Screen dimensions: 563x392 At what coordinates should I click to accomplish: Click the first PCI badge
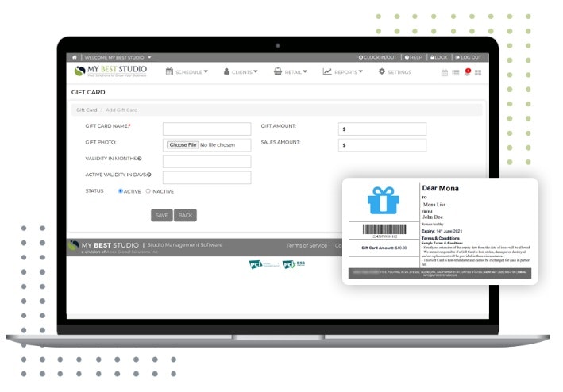pos(263,265)
